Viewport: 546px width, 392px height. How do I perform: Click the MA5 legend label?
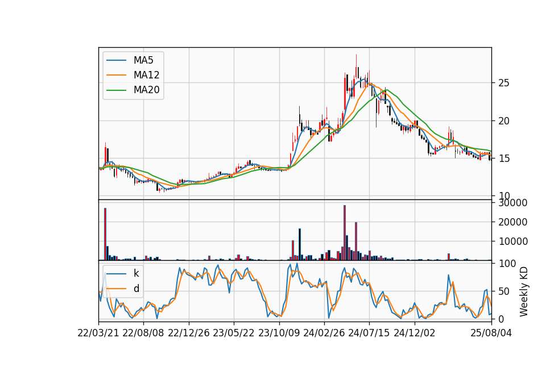pos(143,60)
